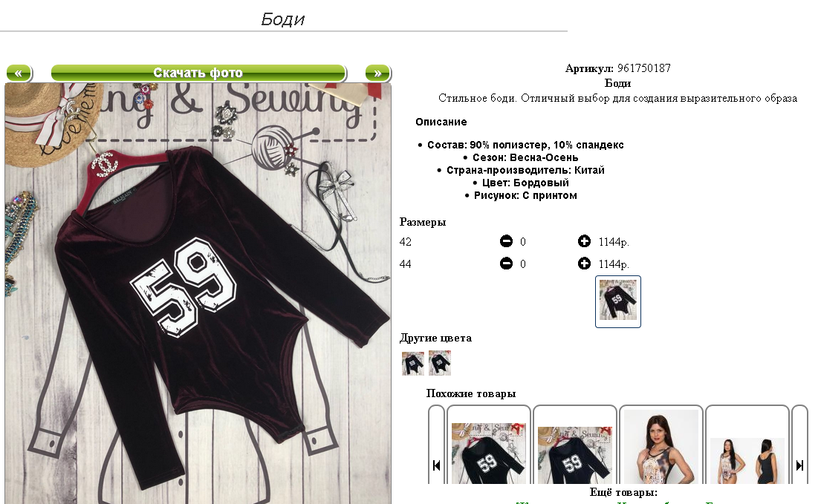Select the product photo thumbnail under sizes
Image resolution: width=821 pixels, height=504 pixels.
pos(618,301)
